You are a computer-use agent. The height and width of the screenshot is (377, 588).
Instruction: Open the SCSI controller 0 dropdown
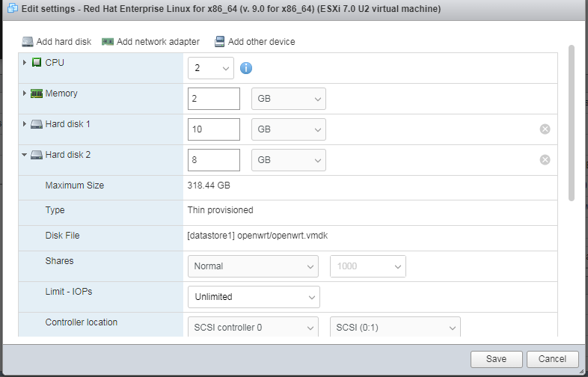(253, 327)
